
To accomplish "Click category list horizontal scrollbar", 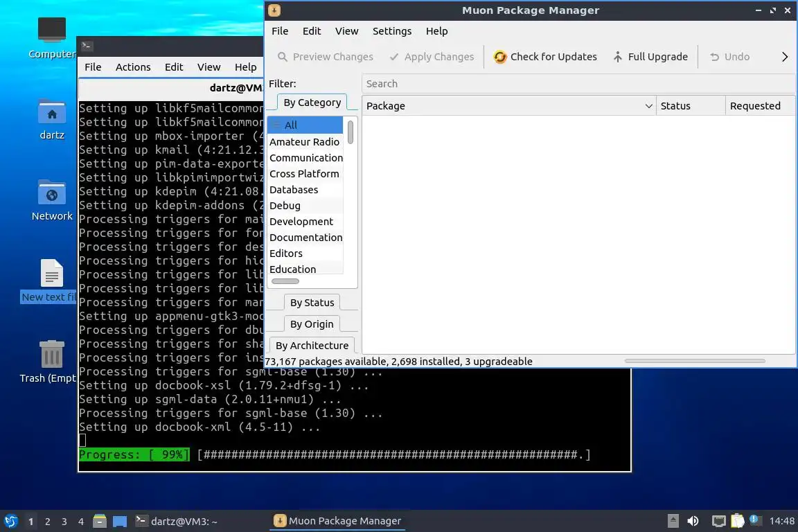I will point(285,281).
